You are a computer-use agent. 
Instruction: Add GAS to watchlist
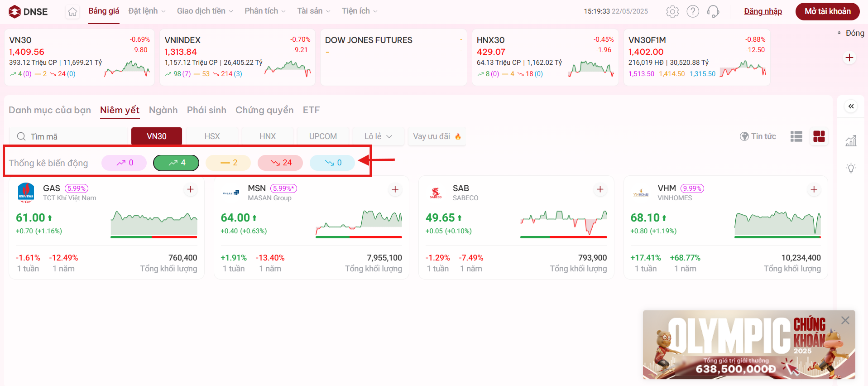[191, 189]
